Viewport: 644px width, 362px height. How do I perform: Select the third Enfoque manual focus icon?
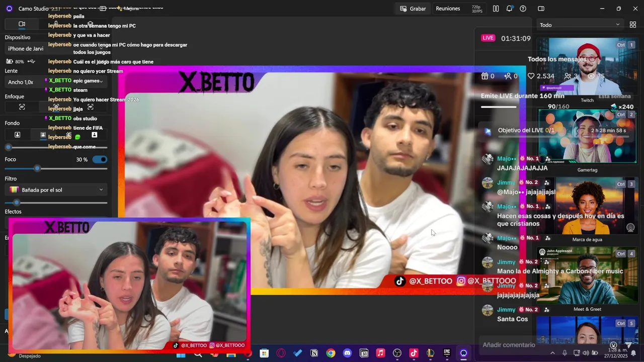click(91, 107)
